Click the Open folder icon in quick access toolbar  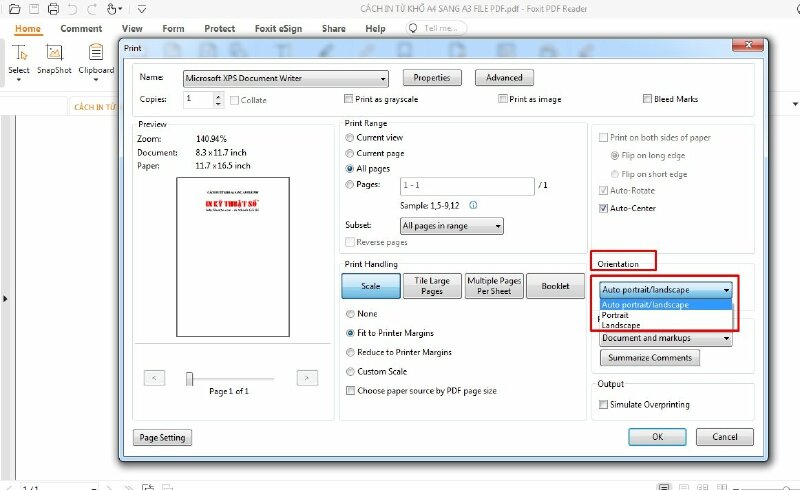coord(14,9)
